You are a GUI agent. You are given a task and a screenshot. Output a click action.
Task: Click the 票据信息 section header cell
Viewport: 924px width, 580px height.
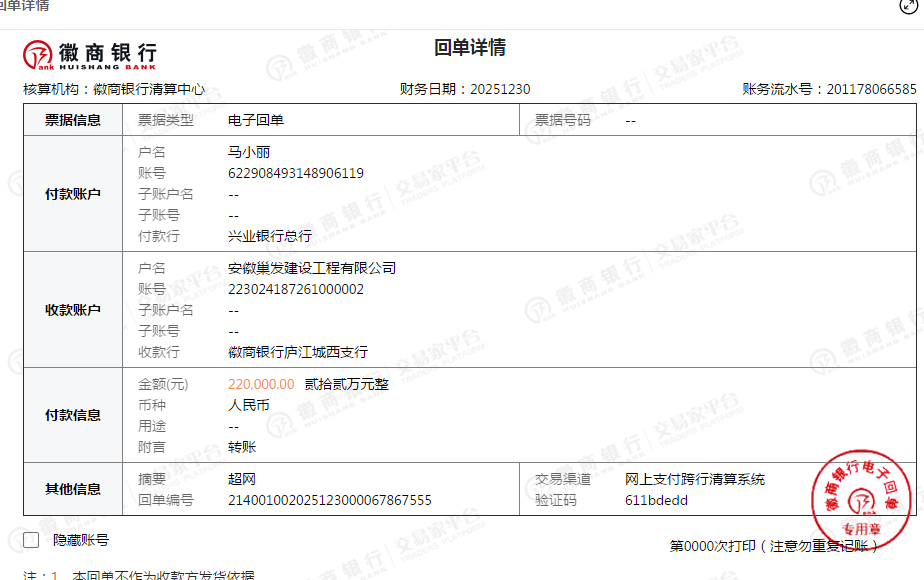coord(73,120)
